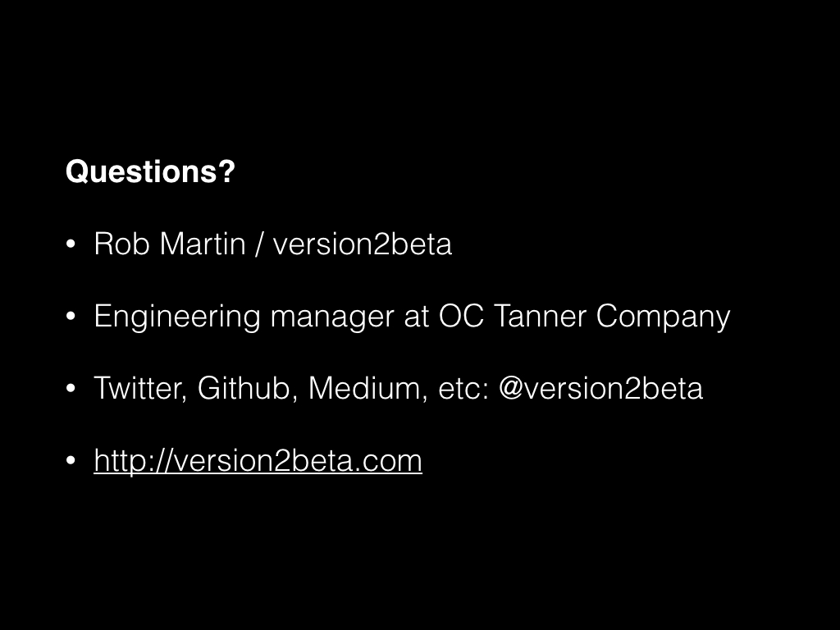
Task: Click the etc: text before the handle
Action: tap(463, 388)
